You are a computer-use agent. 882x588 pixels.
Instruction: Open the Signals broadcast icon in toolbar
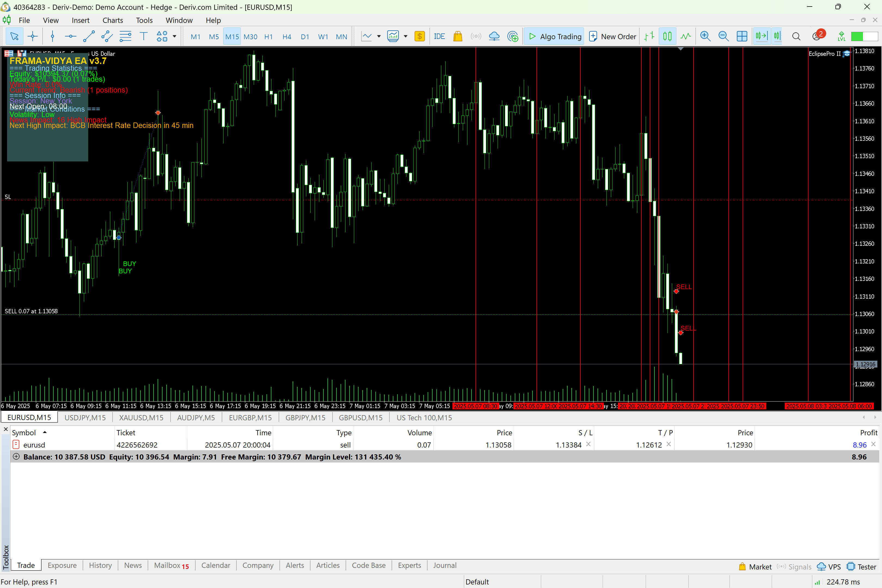pos(476,36)
